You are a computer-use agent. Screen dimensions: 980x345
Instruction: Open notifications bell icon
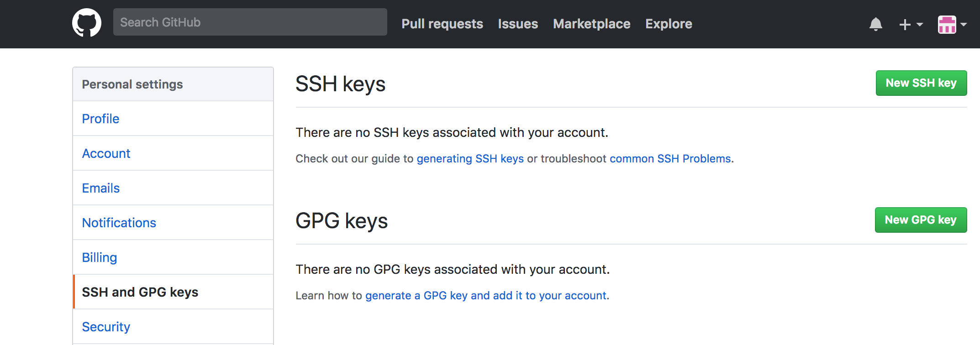tap(875, 24)
